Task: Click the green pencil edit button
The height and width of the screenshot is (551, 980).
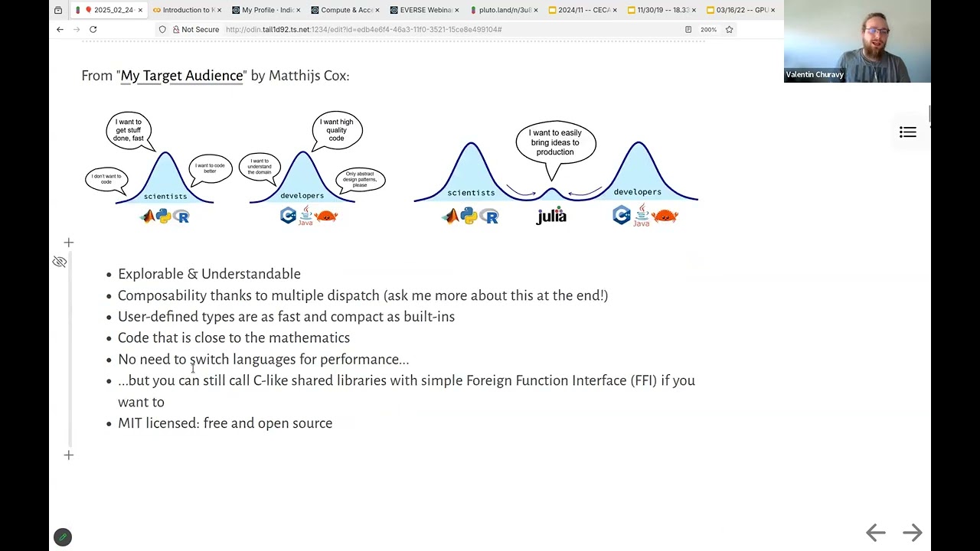Action: click(63, 537)
